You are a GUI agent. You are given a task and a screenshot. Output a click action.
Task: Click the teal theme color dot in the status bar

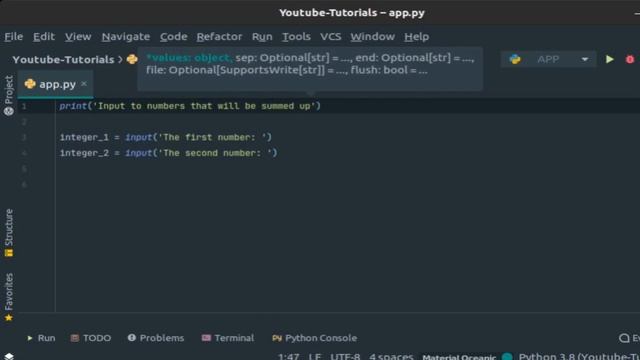(507, 357)
